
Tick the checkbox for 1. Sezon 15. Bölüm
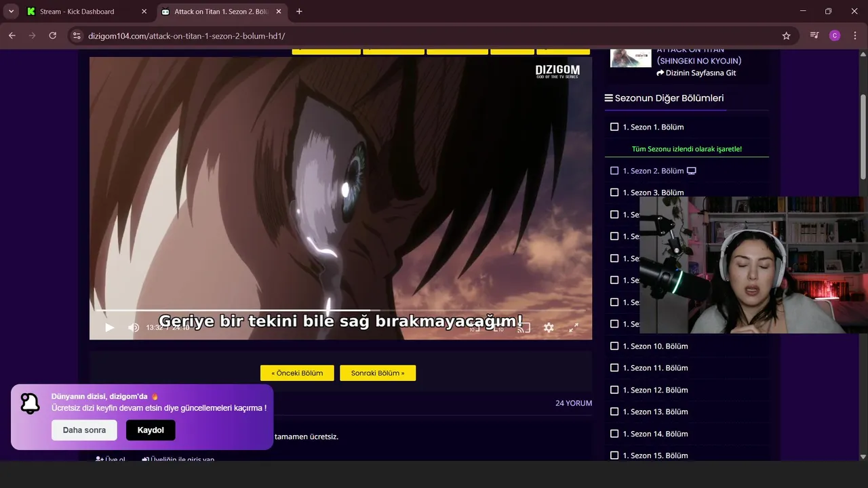(x=614, y=455)
